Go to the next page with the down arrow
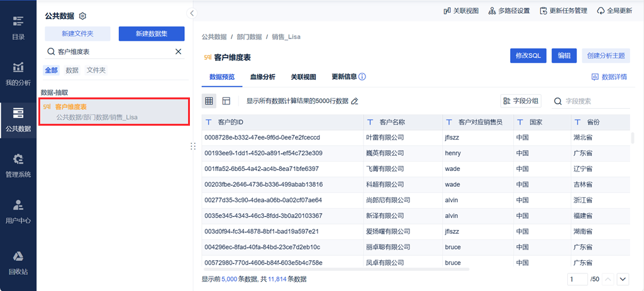Screen dimensions: 644x291 623,279
